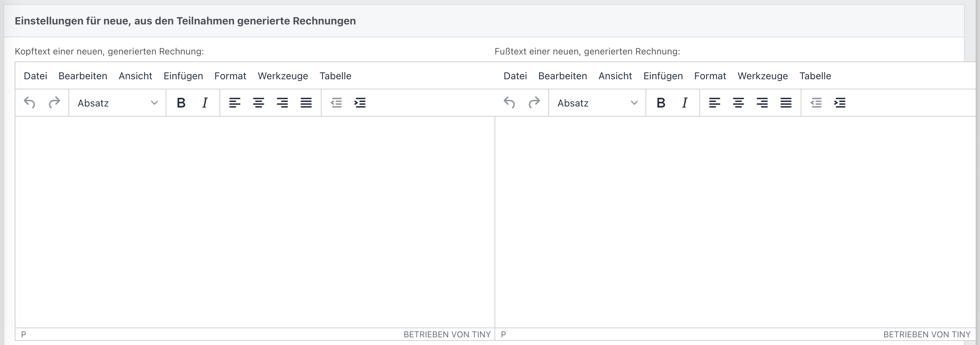Justify text in the Fußtext editor

786,103
